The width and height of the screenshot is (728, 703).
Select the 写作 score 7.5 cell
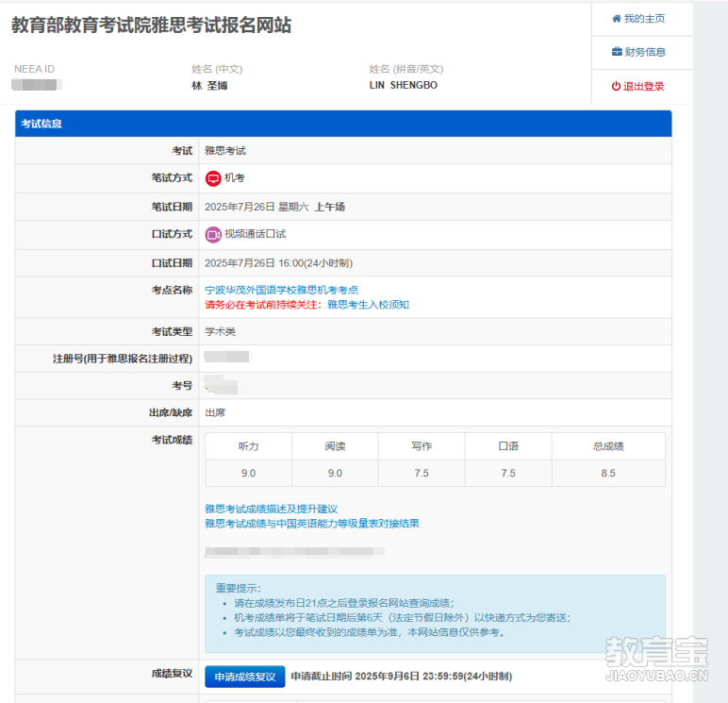click(422, 474)
